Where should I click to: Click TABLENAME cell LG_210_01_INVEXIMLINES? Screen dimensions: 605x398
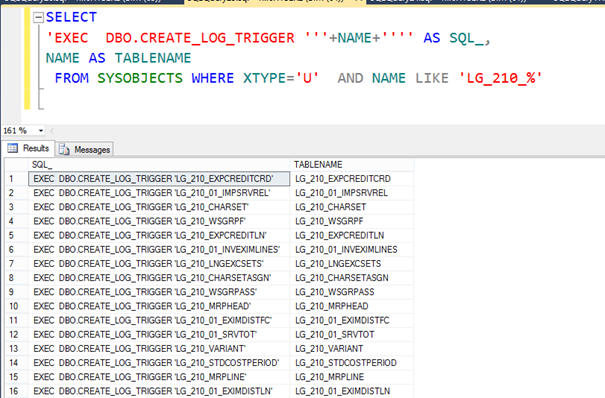coord(352,250)
